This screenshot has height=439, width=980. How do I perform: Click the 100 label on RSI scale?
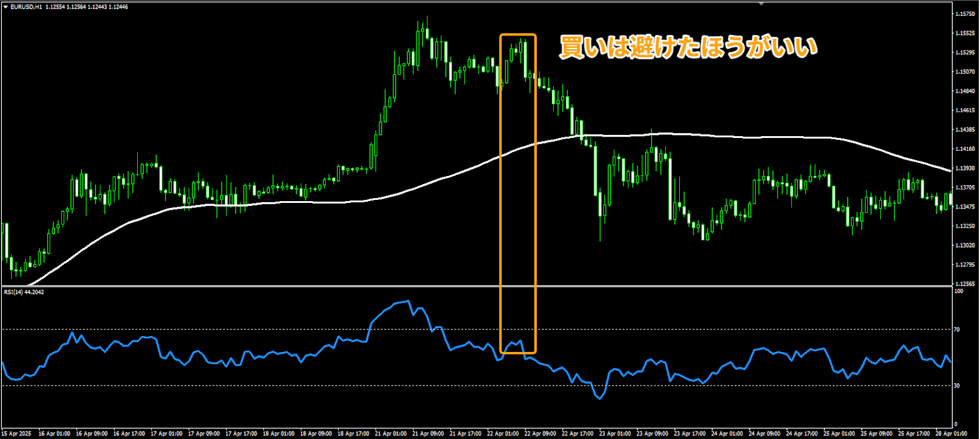959,291
